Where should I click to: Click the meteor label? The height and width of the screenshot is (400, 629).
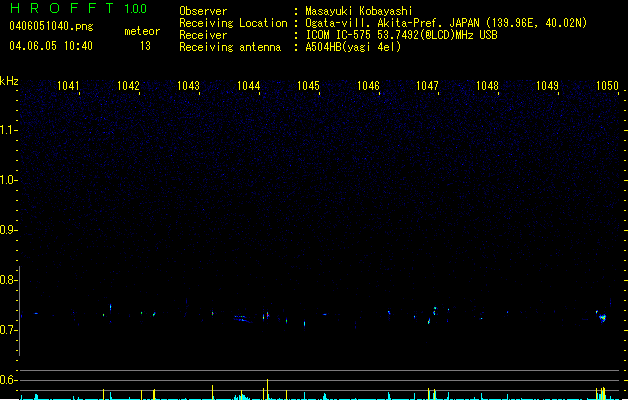click(142, 31)
